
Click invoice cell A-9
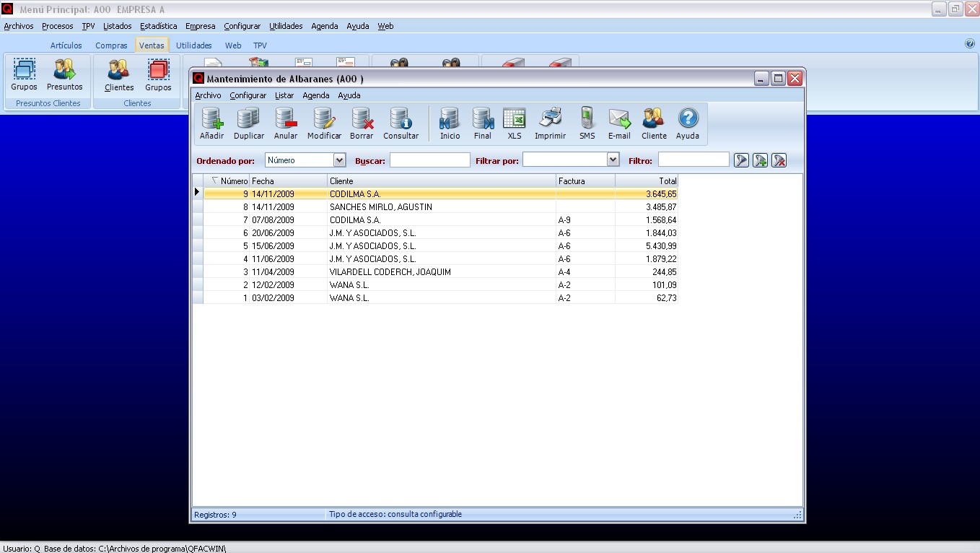(586, 220)
